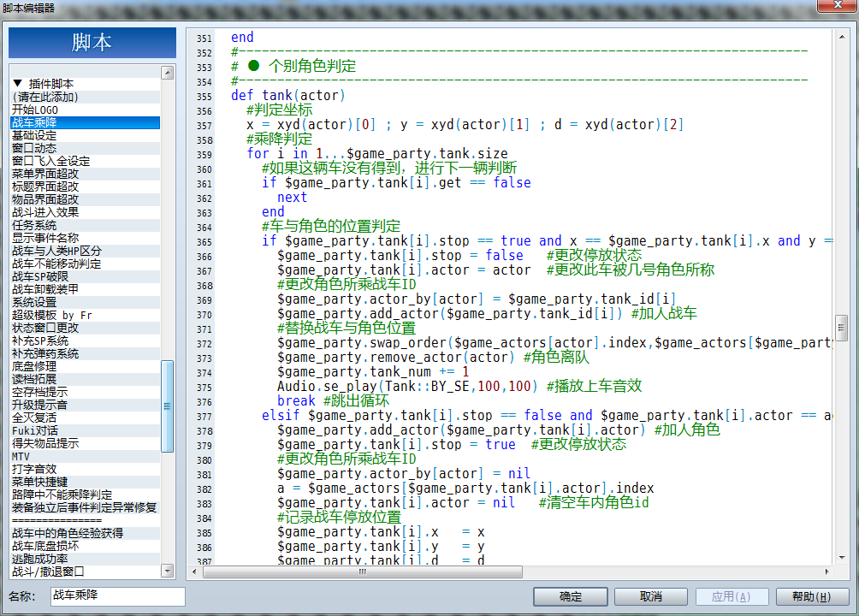Focus the 名称 script name field
This screenshot has width=859, height=616.
118,596
